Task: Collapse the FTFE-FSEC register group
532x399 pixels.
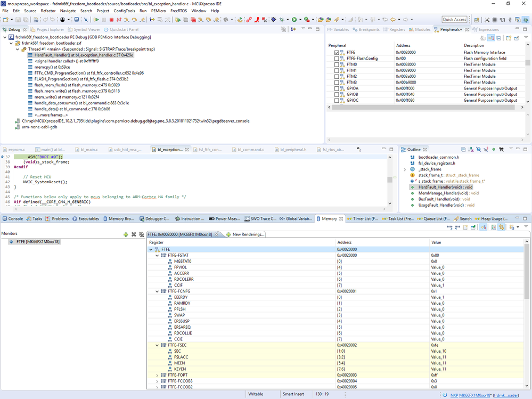Action: 157,345
